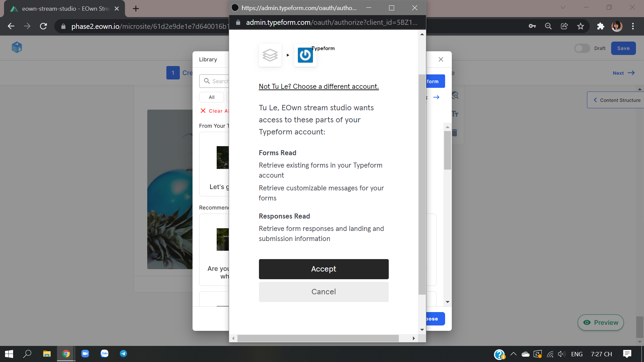644x362 pixels.
Task: Select the eown-stream-studio browser tab
Action: tap(64, 9)
